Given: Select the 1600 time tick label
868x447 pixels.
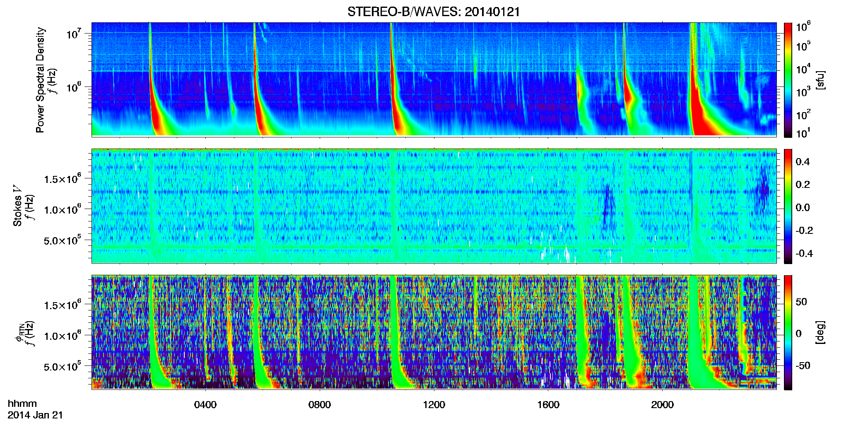Looking at the screenshot, I should point(548,405).
